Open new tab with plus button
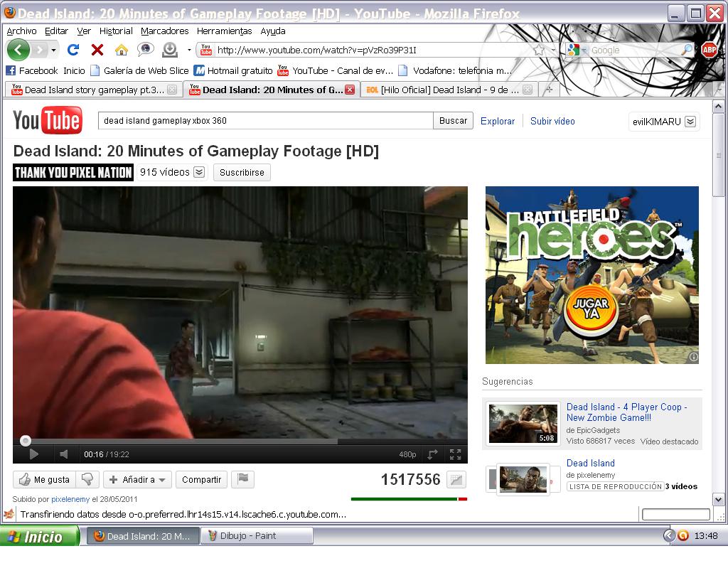 pyautogui.click(x=550, y=90)
